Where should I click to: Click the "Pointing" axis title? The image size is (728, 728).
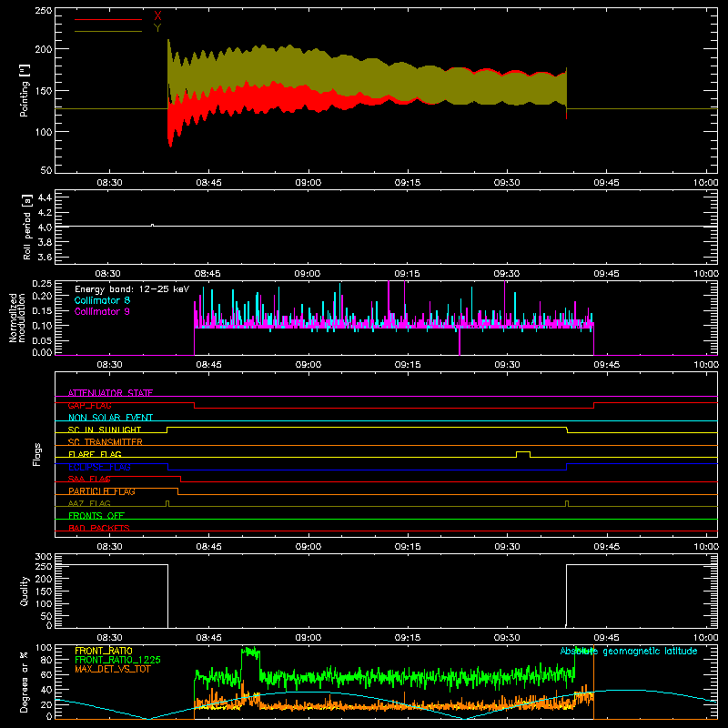pyautogui.click(x=25, y=90)
